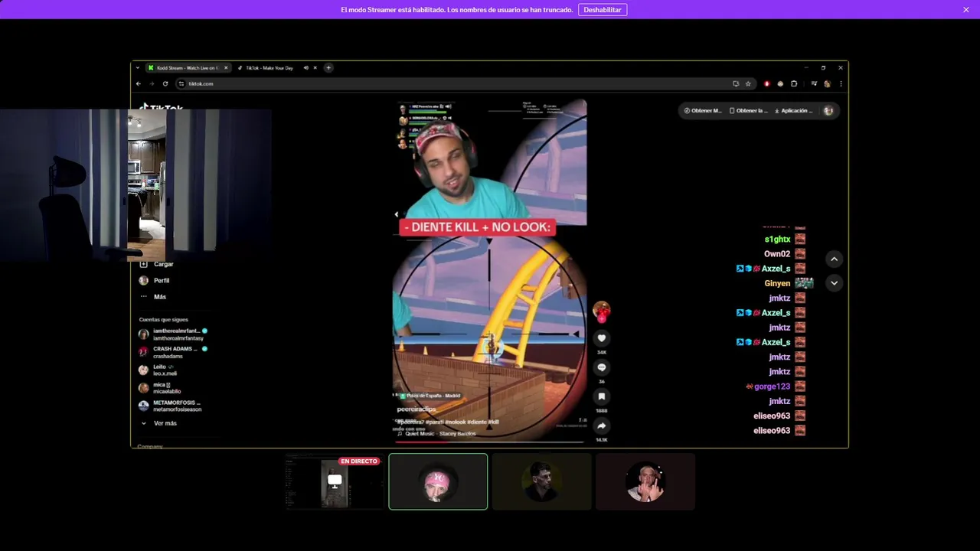
Task: Go to previous video with up arrow
Action: pyautogui.click(x=835, y=259)
